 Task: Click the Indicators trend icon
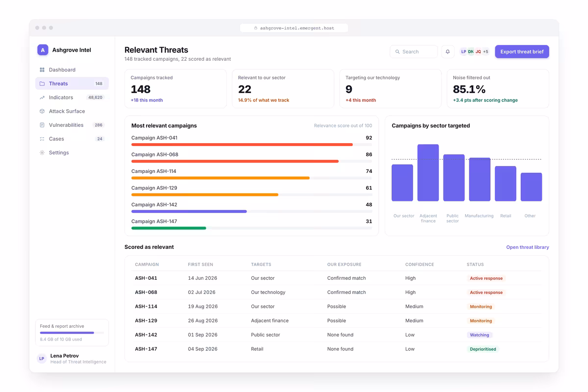pyautogui.click(x=42, y=98)
